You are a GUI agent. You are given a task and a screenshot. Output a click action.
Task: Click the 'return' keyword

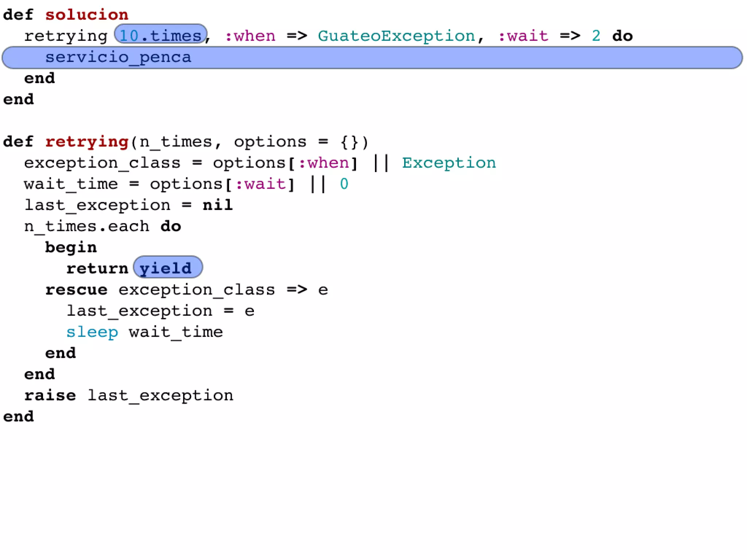point(97,269)
